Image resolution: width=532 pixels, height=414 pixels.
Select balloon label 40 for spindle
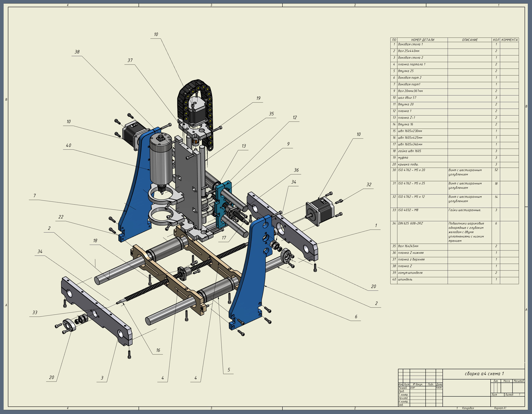(69, 145)
